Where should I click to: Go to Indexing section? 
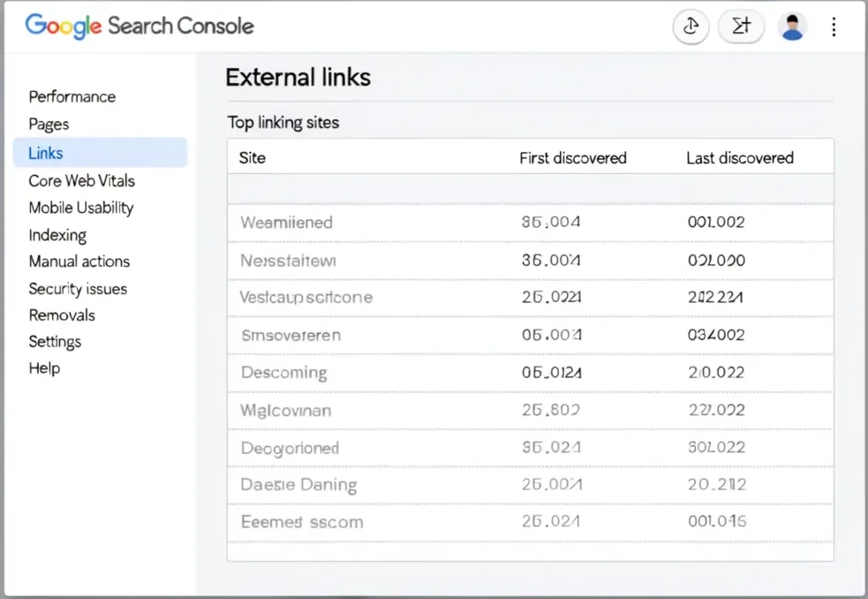[x=57, y=235]
